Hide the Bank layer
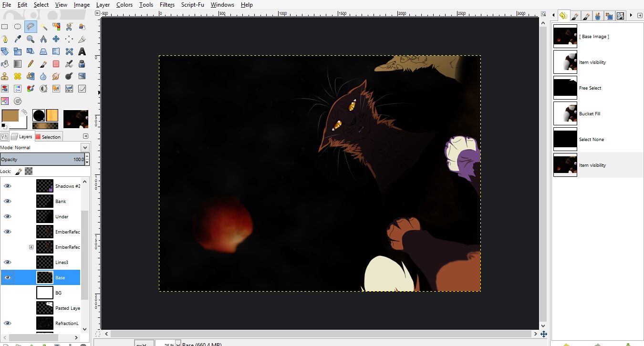 point(7,201)
